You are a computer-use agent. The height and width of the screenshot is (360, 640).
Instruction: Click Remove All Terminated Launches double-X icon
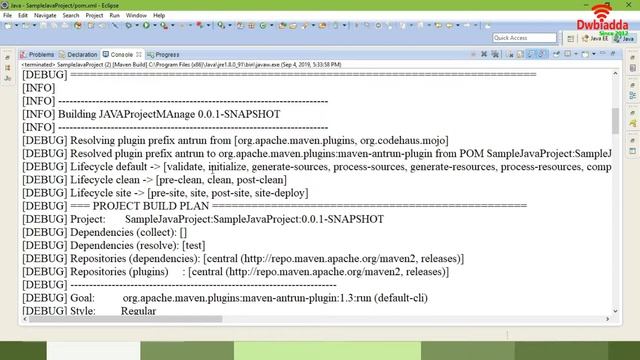click(495, 54)
